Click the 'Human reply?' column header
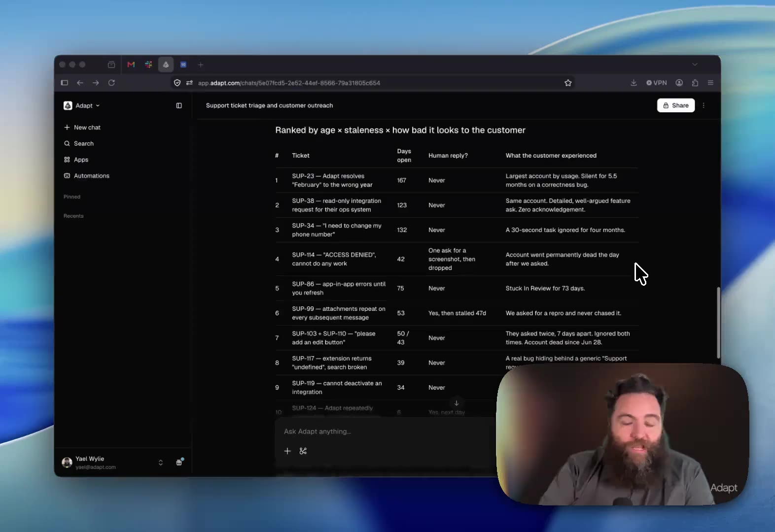The height and width of the screenshot is (532, 775). [x=448, y=156]
